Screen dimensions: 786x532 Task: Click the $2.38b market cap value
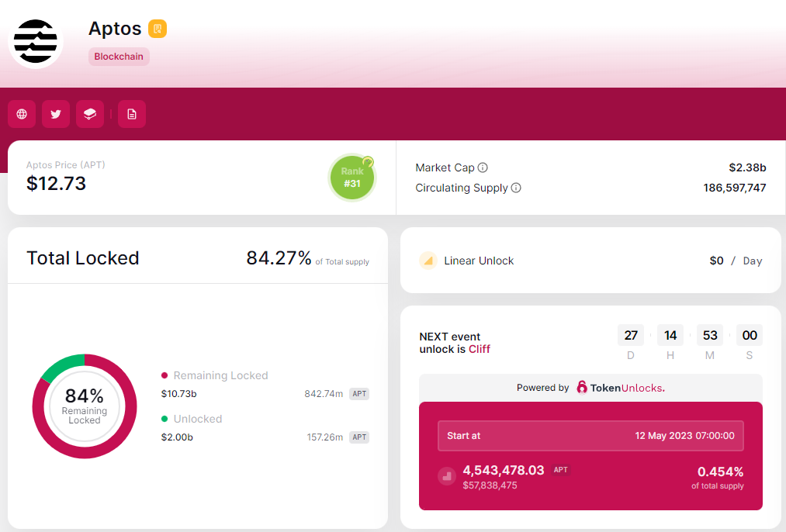pyautogui.click(x=747, y=168)
